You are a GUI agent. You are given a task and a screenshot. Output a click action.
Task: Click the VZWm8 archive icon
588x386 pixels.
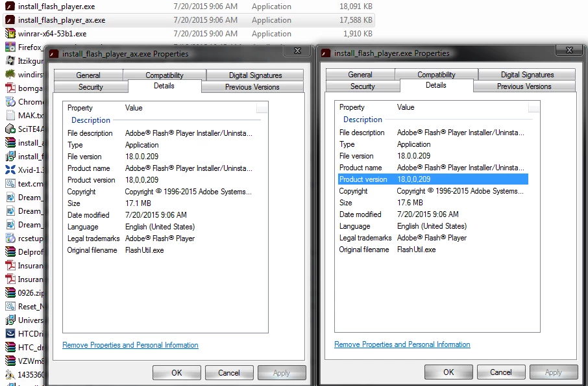coord(10,361)
